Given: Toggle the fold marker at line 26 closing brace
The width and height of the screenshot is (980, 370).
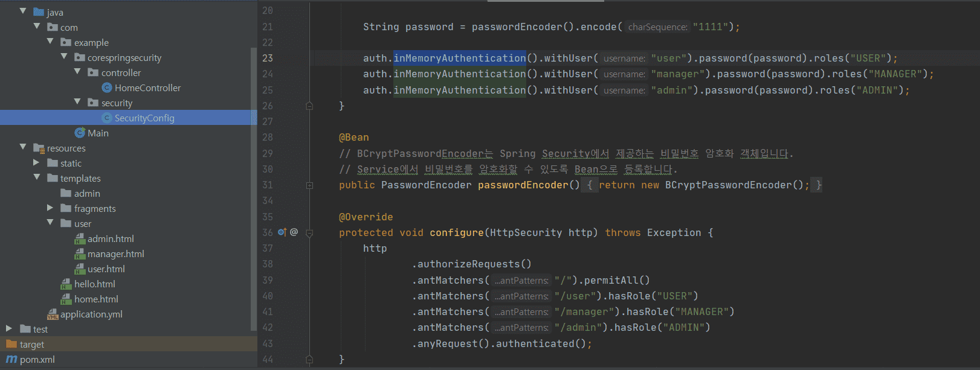Looking at the screenshot, I should (309, 106).
